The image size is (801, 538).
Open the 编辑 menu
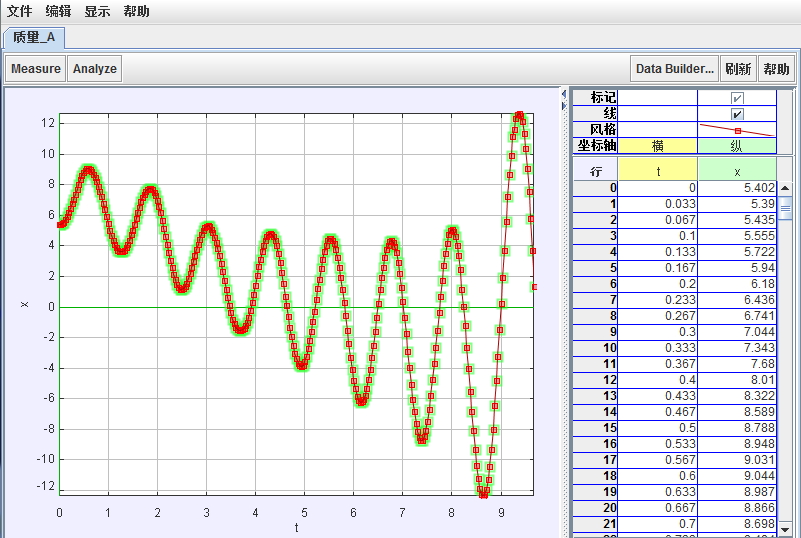(x=58, y=11)
